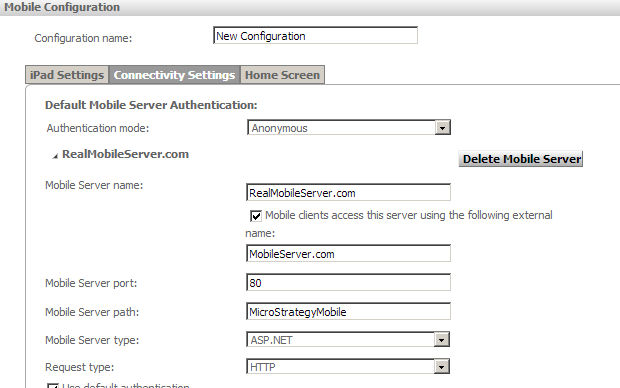Click the Mobile Server path field

click(x=348, y=312)
